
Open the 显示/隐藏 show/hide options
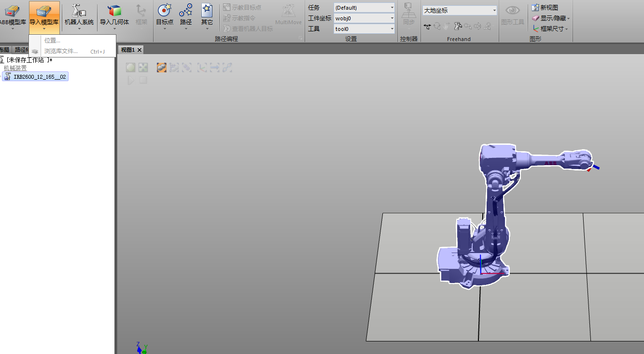click(550, 18)
